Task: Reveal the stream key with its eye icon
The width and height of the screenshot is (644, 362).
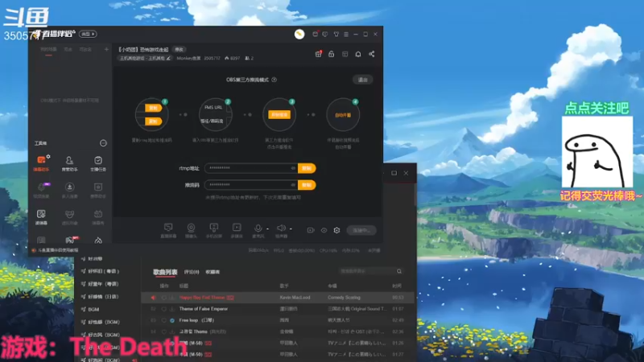Action: click(293, 185)
